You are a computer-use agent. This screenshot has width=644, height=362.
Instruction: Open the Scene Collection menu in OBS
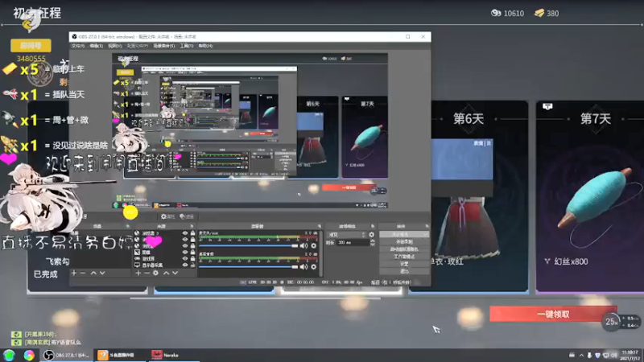(164, 46)
